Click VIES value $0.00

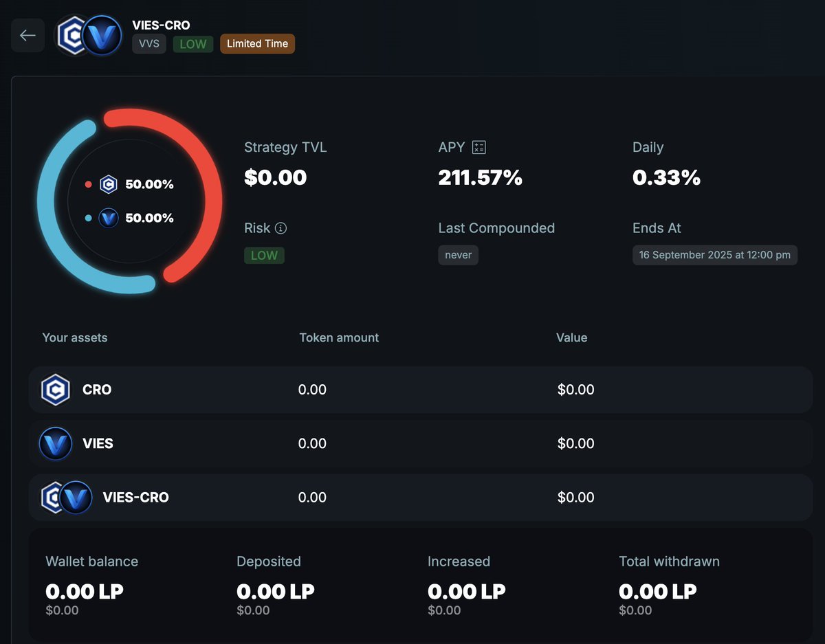coord(576,443)
